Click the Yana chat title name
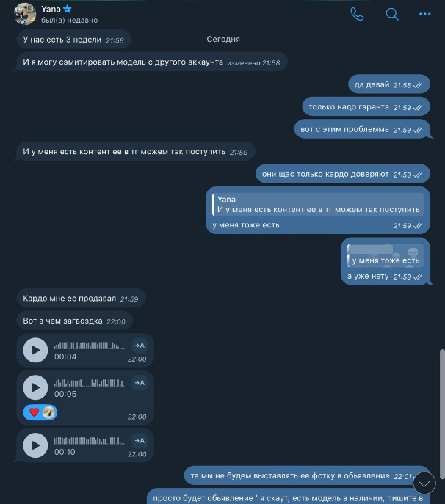The image size is (445, 504). click(x=51, y=9)
